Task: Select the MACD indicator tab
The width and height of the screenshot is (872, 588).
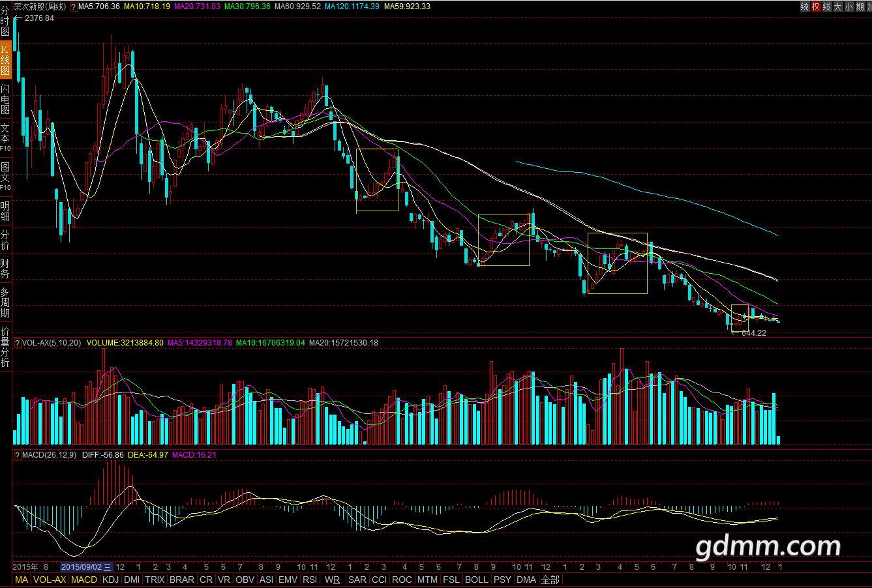Action: click(x=84, y=580)
